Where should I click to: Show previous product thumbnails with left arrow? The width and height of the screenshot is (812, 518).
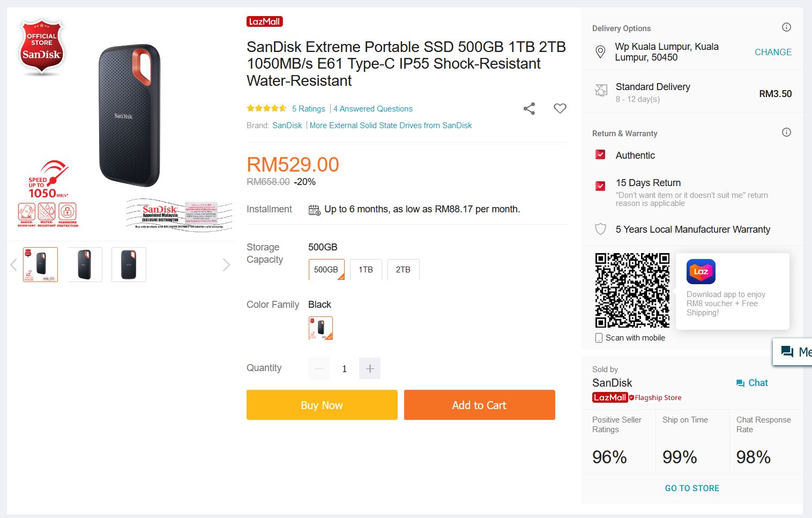14,265
